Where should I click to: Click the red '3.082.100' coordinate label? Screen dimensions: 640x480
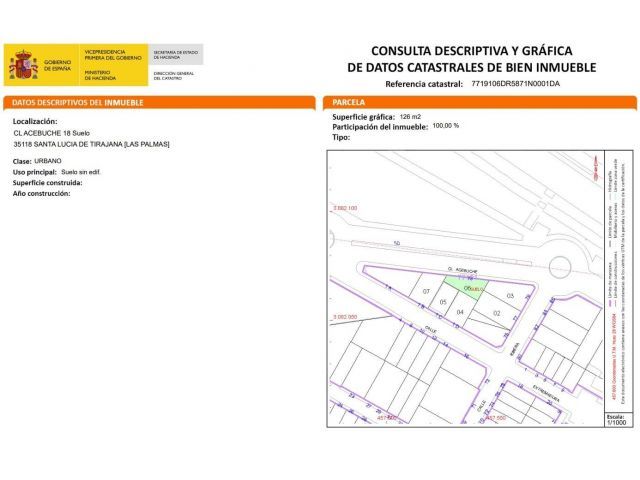tap(345, 208)
